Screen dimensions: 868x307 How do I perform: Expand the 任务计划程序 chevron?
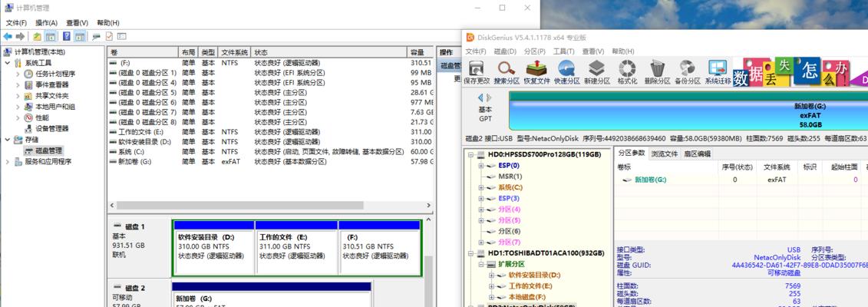click(18, 74)
